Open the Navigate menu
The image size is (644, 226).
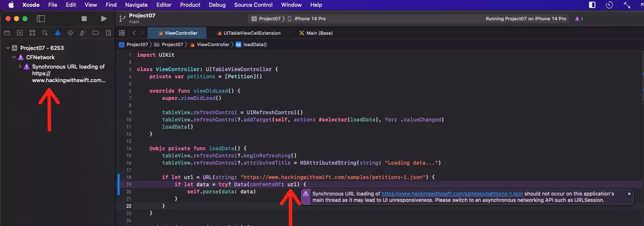click(x=137, y=5)
